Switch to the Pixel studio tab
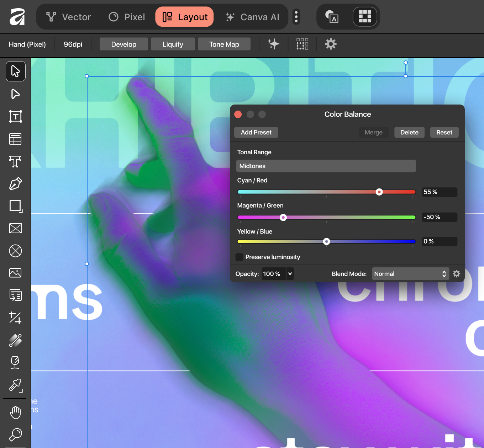Screen dimensions: 484x448 [x=127, y=17]
